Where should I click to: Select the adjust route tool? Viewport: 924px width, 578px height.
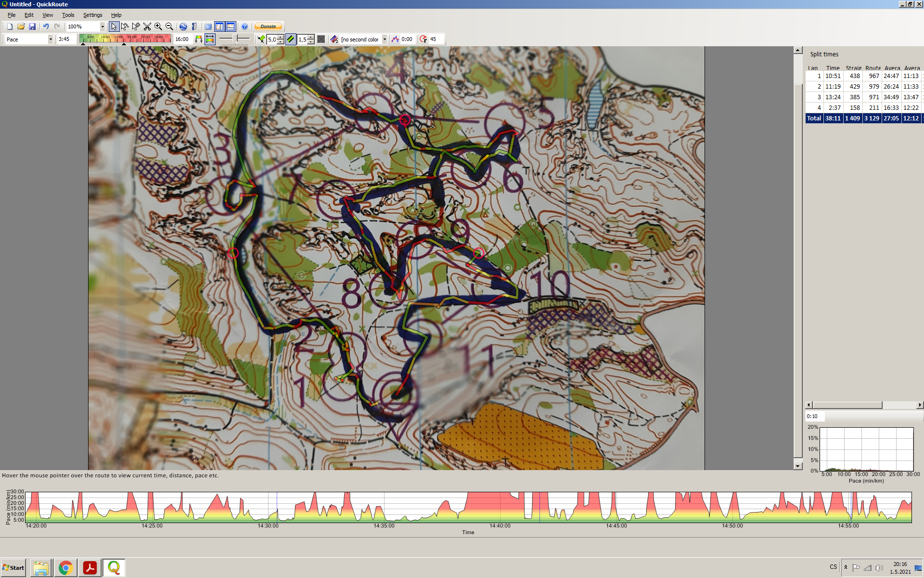(125, 26)
